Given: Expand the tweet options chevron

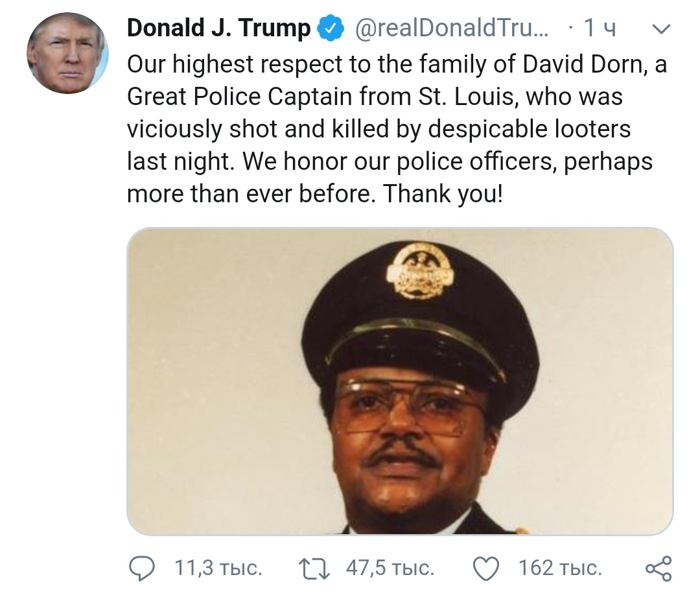Looking at the screenshot, I should click(x=660, y=29).
